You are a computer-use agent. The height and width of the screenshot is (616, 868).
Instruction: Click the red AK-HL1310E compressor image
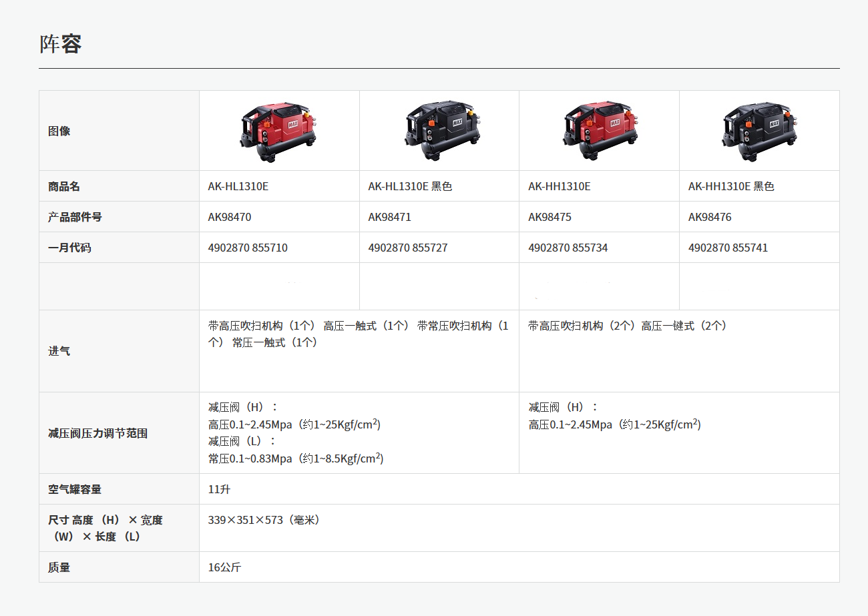click(x=278, y=130)
